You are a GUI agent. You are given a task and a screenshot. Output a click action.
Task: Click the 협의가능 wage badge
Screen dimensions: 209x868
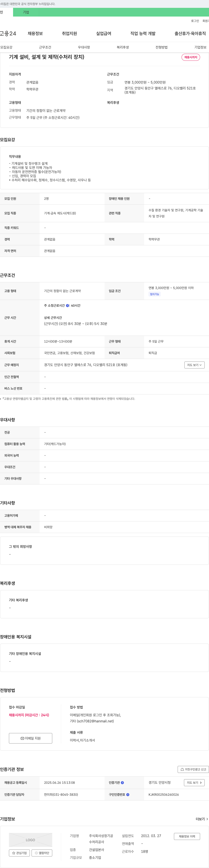tap(155, 294)
